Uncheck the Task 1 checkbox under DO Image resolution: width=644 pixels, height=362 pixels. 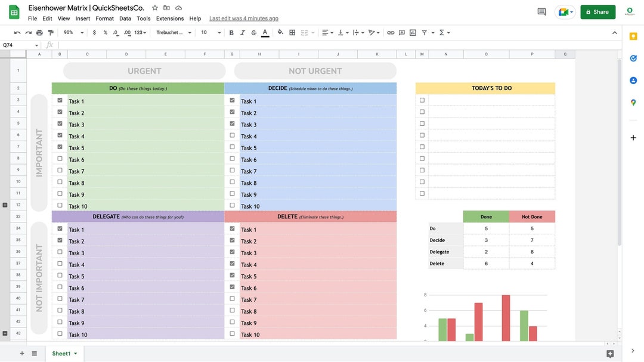[x=59, y=99]
